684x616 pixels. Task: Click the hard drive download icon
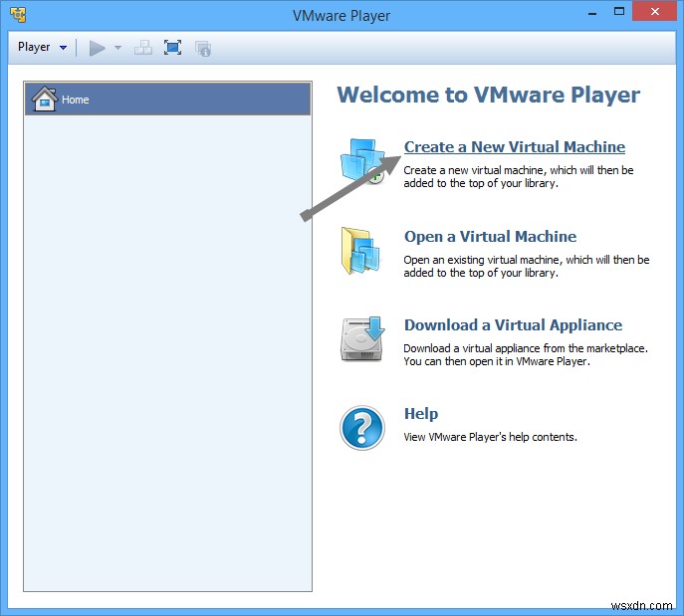coord(362,339)
